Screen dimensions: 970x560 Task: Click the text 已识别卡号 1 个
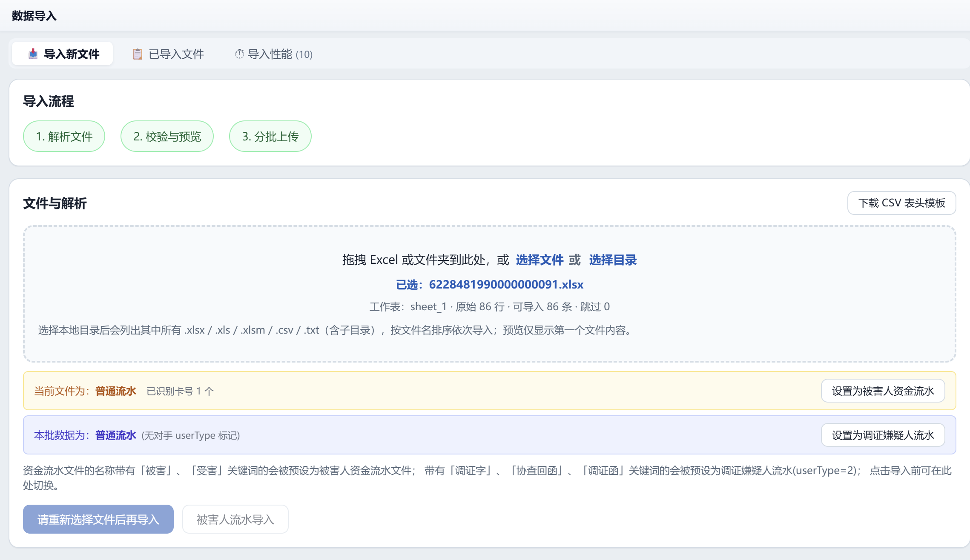coord(180,391)
